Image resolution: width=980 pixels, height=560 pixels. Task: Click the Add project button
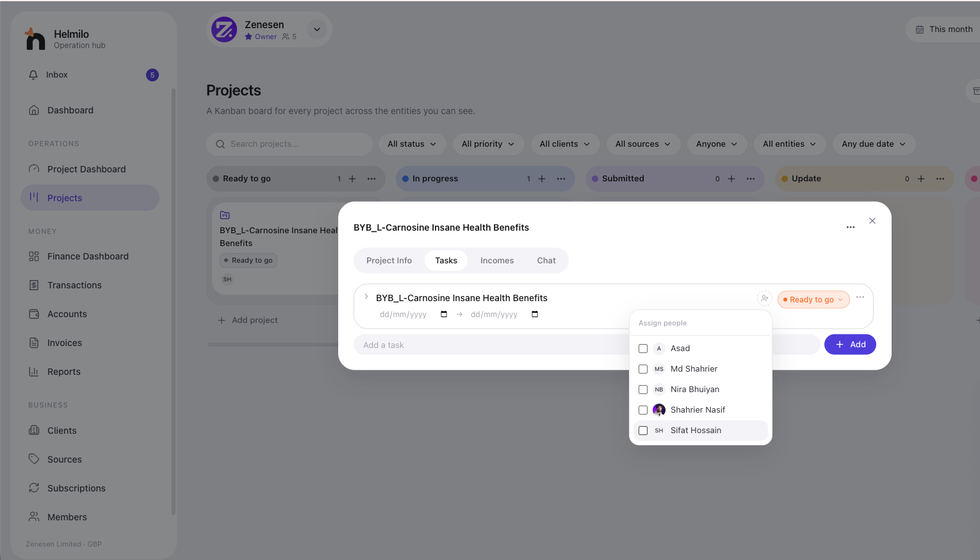[248, 320]
